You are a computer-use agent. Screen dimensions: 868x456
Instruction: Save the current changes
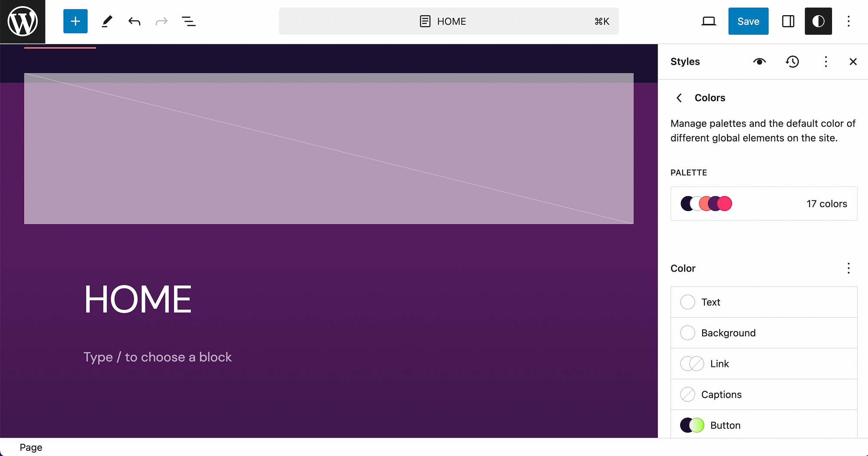pos(748,21)
